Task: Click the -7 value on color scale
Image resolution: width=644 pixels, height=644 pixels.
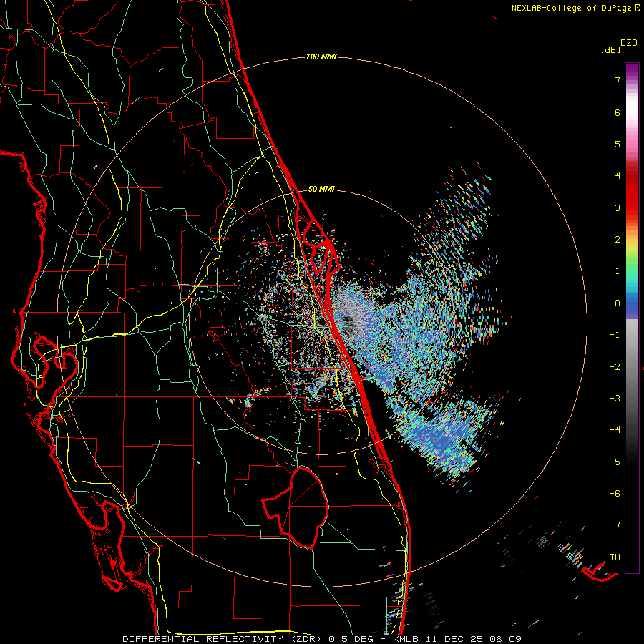Action: pos(615,525)
